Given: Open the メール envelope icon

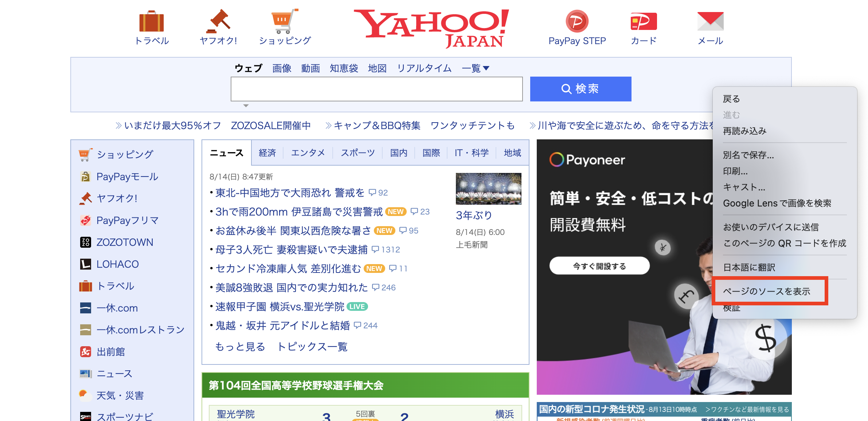Looking at the screenshot, I should 710,21.
